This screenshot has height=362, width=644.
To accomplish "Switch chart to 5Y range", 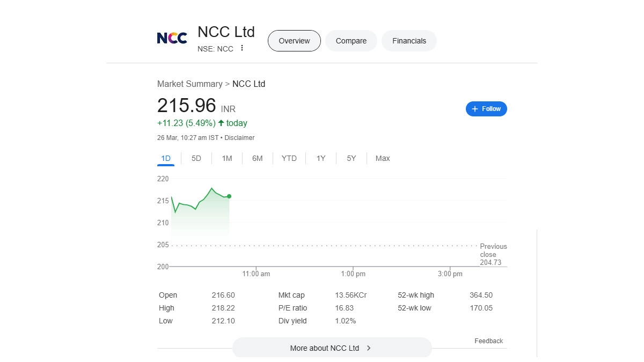I will pyautogui.click(x=352, y=158).
